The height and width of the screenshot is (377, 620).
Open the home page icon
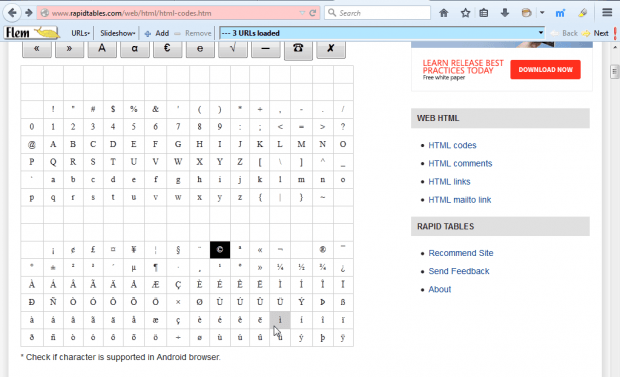click(x=444, y=13)
